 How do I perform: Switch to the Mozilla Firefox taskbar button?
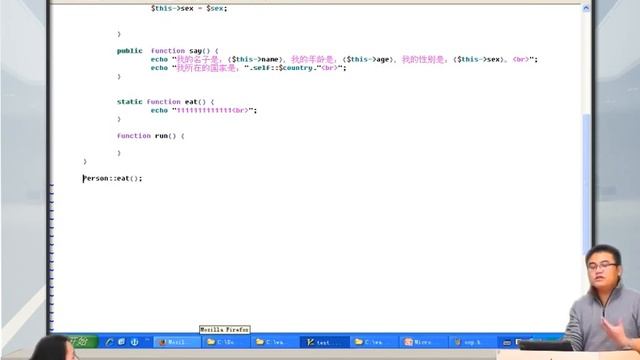[177, 342]
